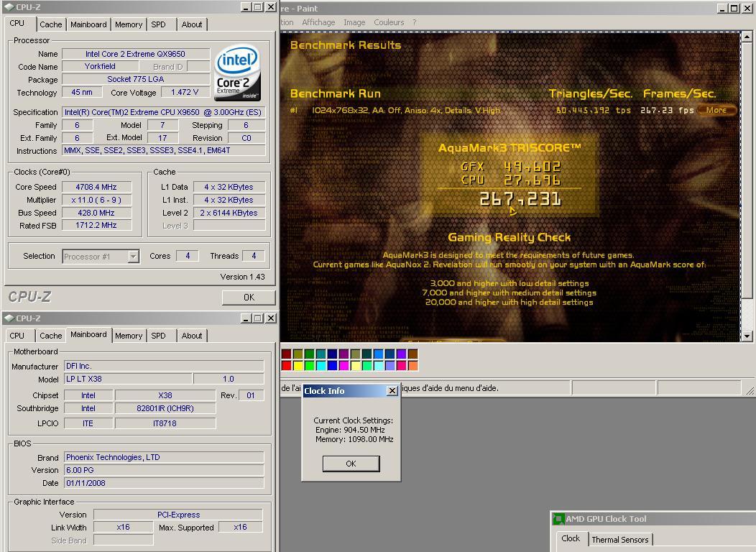
Task: Open SPD tab in CPU-Z Motherboard window
Action: (158, 336)
